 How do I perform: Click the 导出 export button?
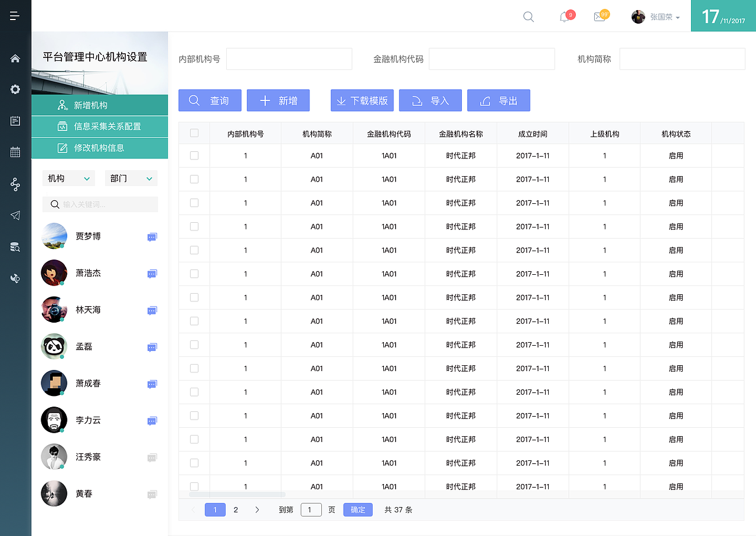[498, 100]
